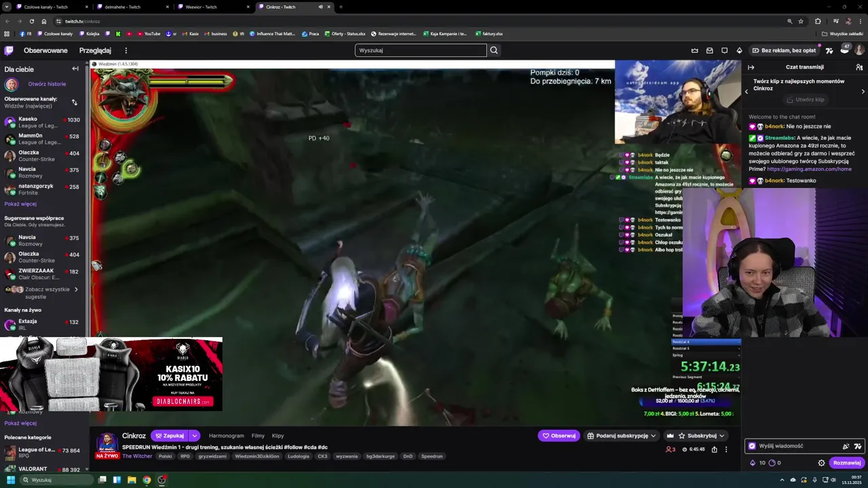This screenshot has width=868, height=488.
Task: Open chat identity badge icon
Action: point(751,446)
